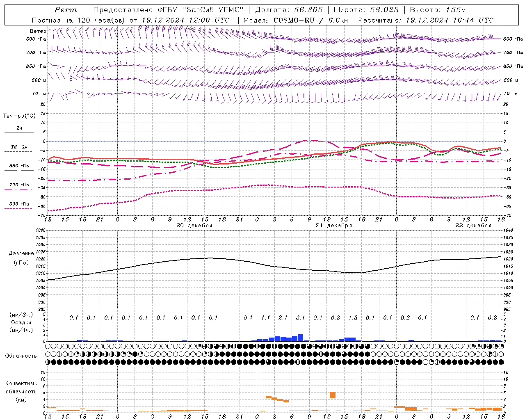Image resolution: width=525 pixels, height=420 pixels.
Task: Click the tallest orange convective cloud bar
Action: click(x=333, y=395)
